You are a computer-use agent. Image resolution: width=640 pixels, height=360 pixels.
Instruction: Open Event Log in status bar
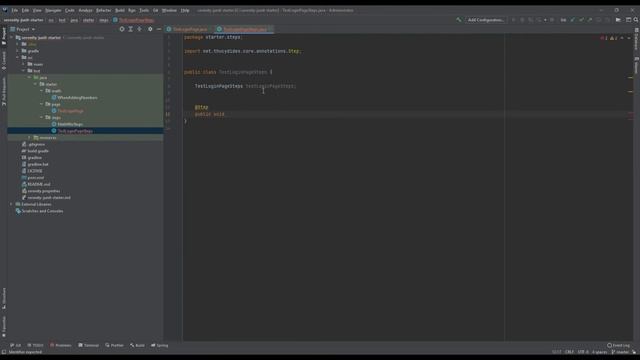coord(618,345)
